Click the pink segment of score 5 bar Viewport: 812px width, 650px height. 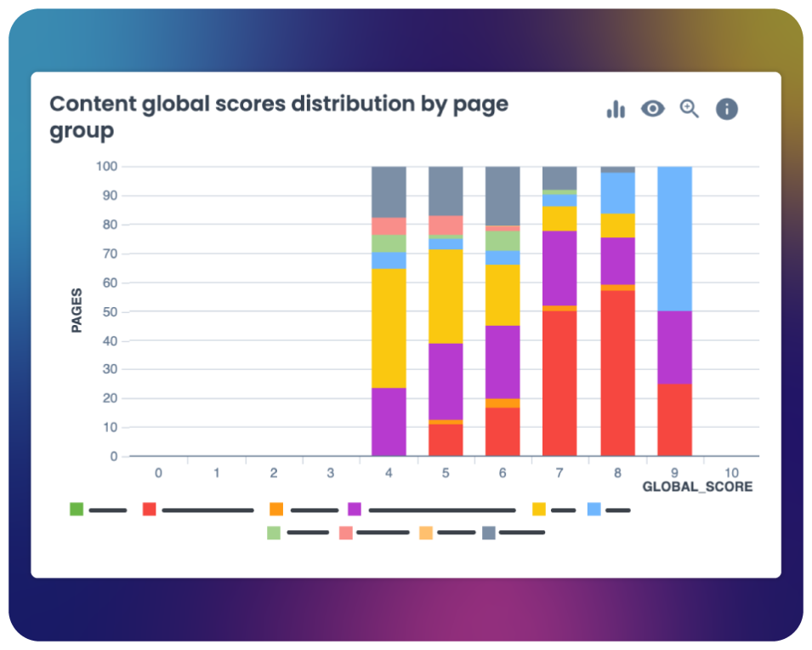point(446,225)
